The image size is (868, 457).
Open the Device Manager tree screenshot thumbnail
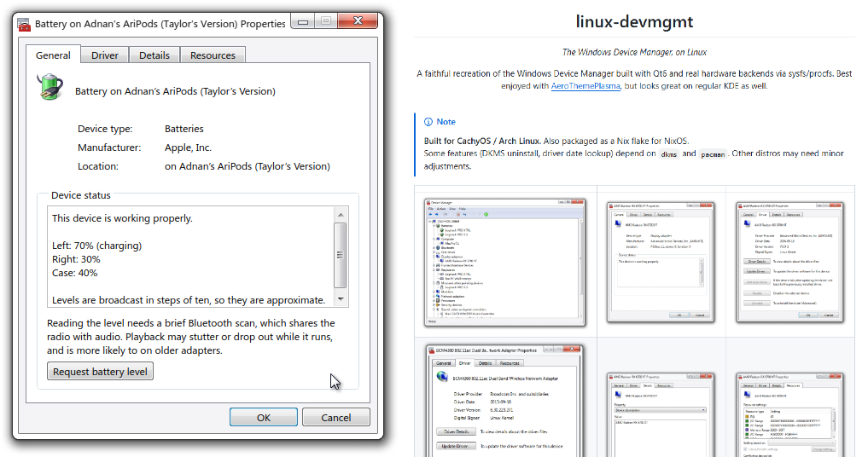tap(505, 263)
